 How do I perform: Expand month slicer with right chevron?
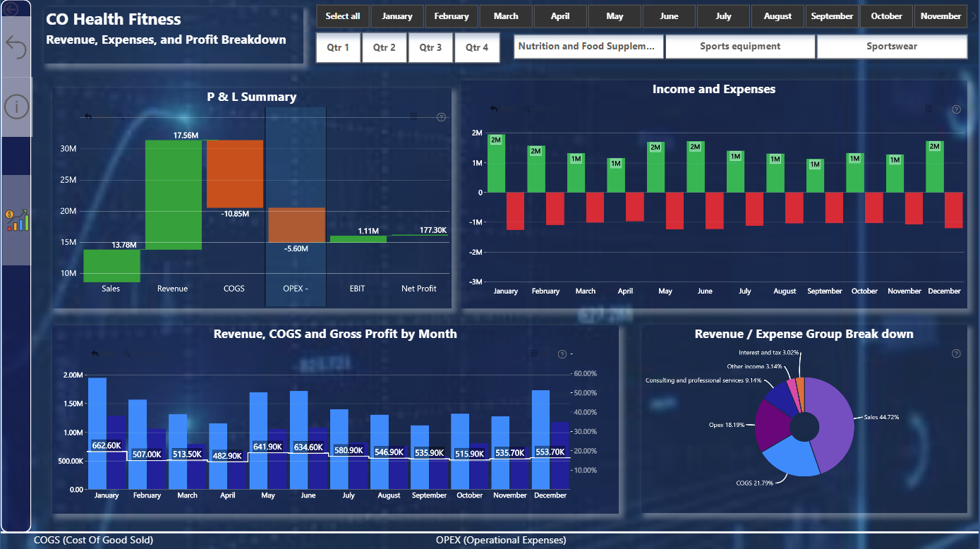point(974,14)
